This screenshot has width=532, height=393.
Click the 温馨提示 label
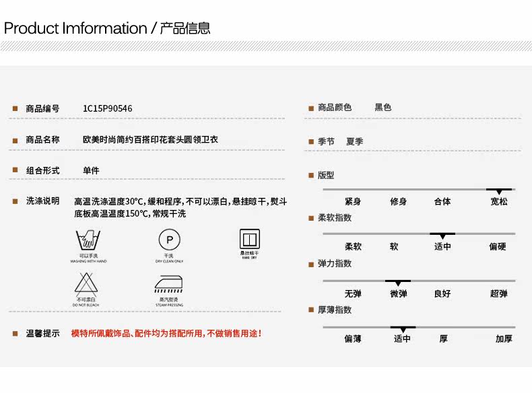pyautogui.click(x=42, y=333)
